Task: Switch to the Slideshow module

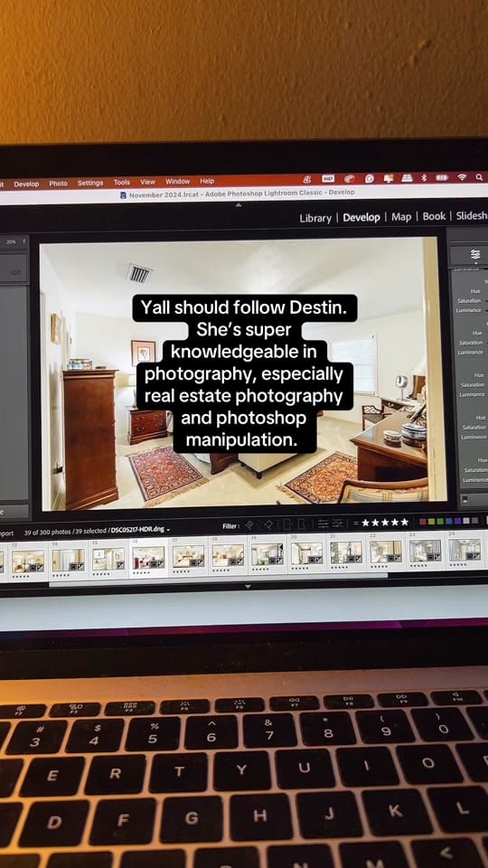Action: [472, 216]
